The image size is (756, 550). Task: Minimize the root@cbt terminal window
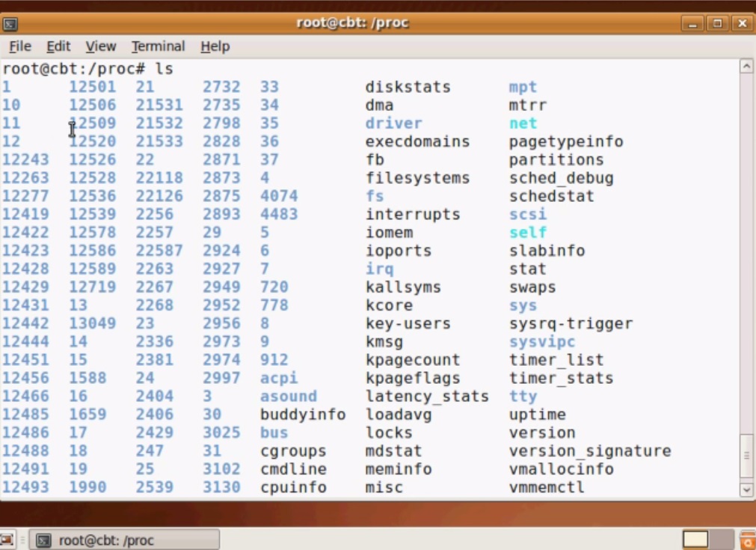[693, 23]
